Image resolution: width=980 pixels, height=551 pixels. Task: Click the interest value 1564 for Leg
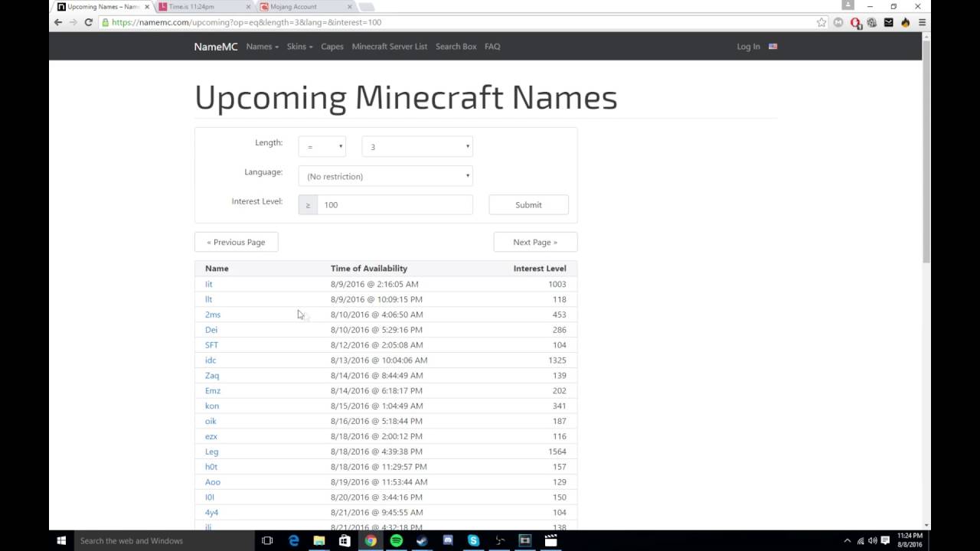pyautogui.click(x=557, y=452)
